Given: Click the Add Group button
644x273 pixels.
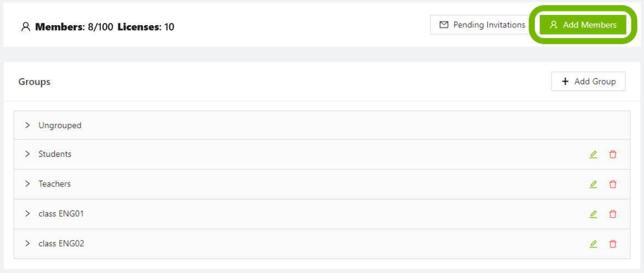Looking at the screenshot, I should [588, 82].
